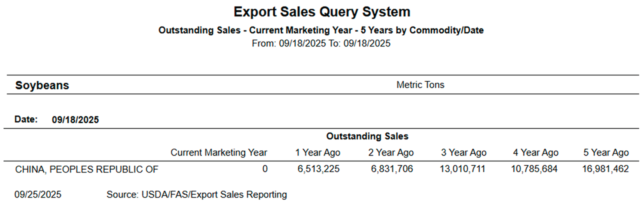Select the 6,831,706 value
644x204 pixels.
click(392, 169)
